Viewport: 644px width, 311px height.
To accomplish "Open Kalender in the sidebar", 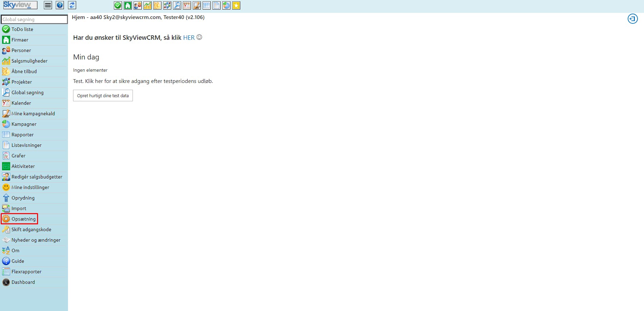I will point(34,103).
